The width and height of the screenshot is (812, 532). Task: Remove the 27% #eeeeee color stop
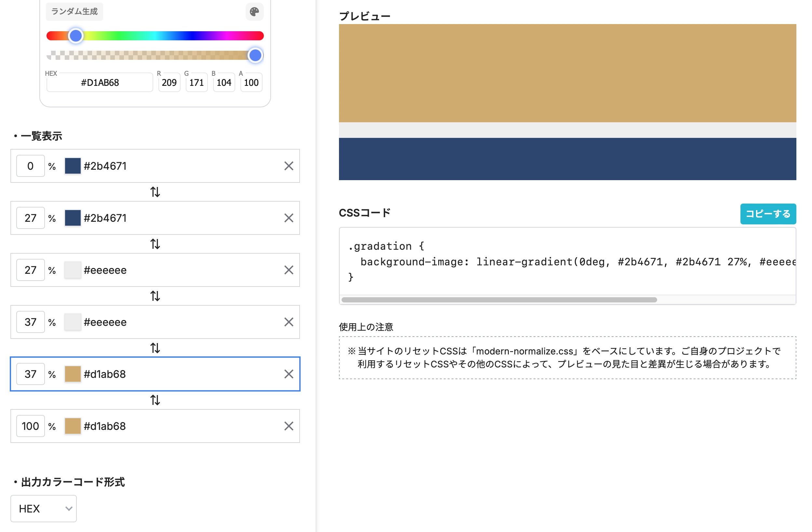(289, 270)
